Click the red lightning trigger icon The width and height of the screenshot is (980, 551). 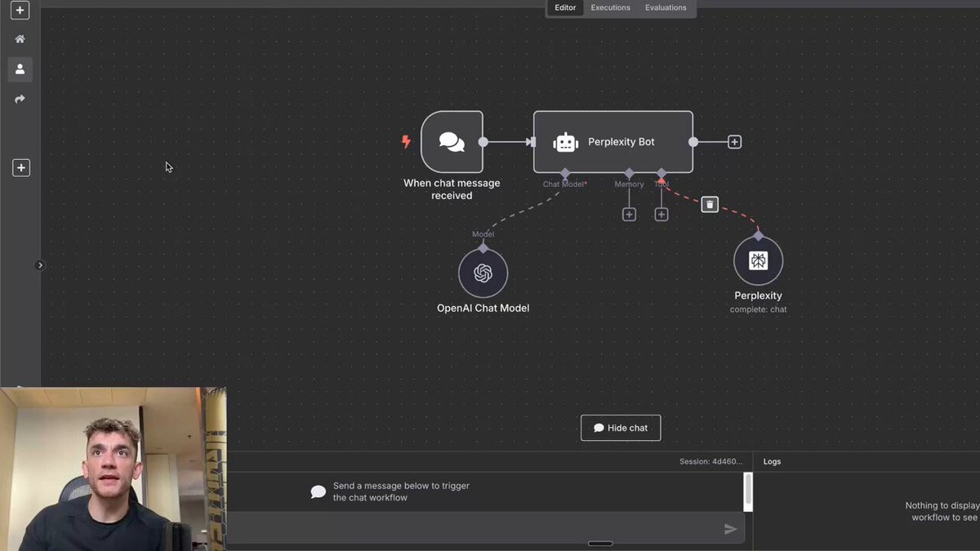[x=406, y=142]
